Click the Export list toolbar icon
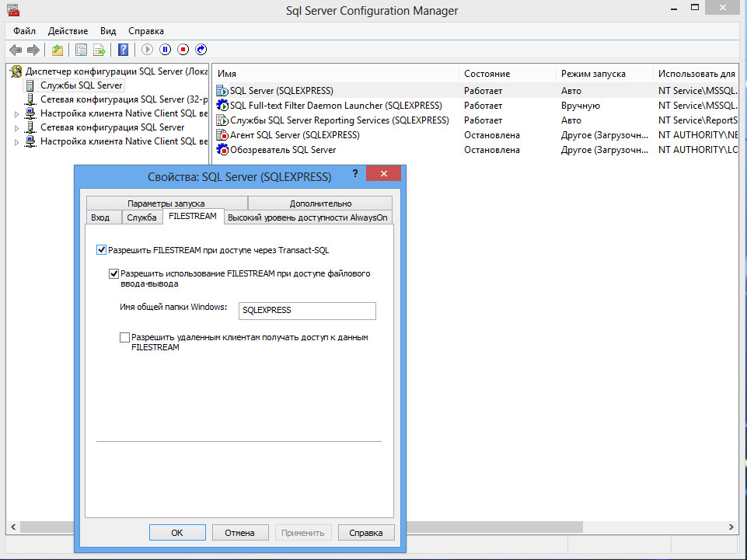Viewport: 747px width, 560px height. [x=99, y=50]
